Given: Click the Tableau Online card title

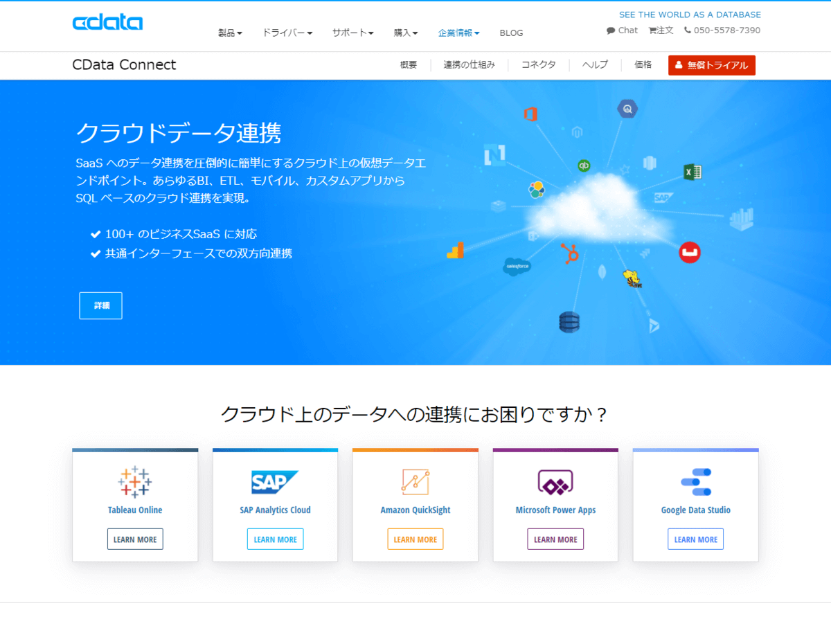Looking at the screenshot, I should point(135,510).
